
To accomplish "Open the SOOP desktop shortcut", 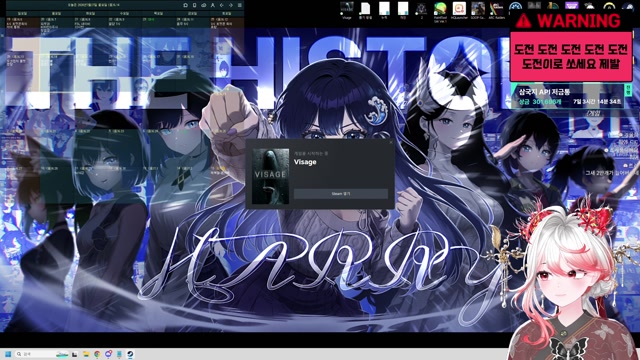I will [x=478, y=10].
